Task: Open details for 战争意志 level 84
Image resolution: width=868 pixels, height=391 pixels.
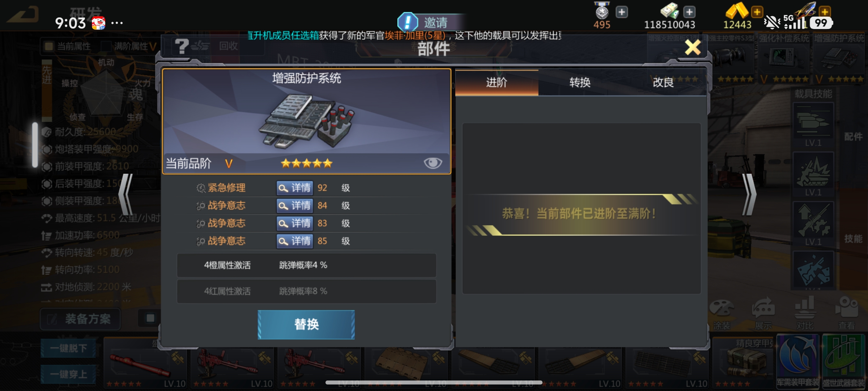Action: pyautogui.click(x=295, y=206)
